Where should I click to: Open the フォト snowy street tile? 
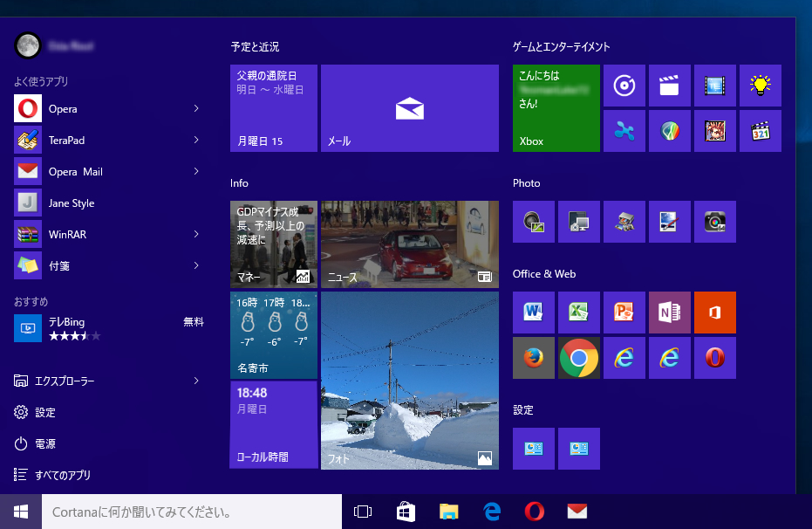[410, 381]
